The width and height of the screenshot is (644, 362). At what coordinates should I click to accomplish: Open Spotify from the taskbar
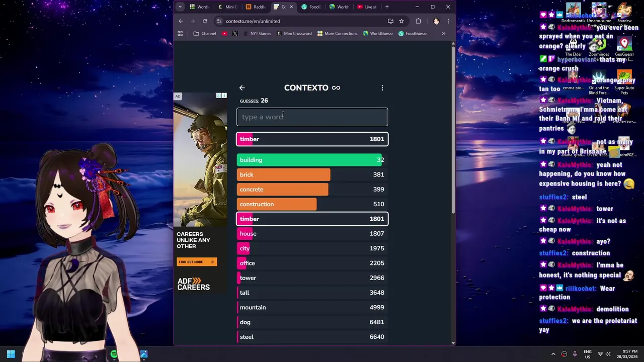pos(114,354)
